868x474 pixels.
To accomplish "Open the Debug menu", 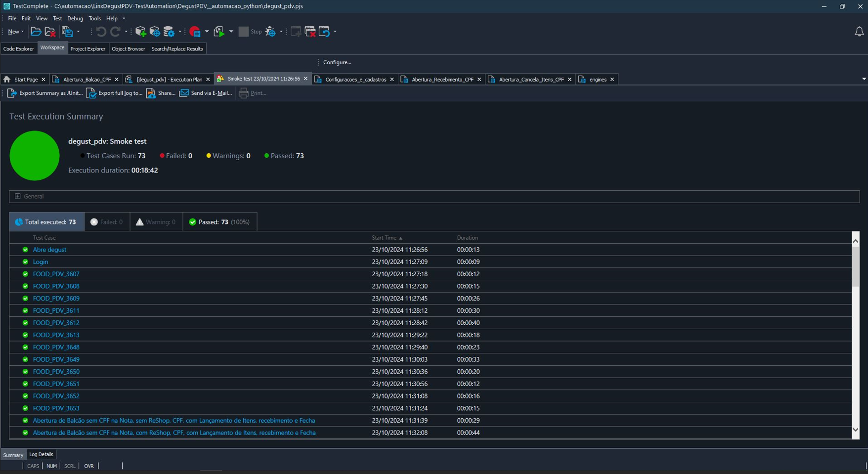I will coord(75,18).
